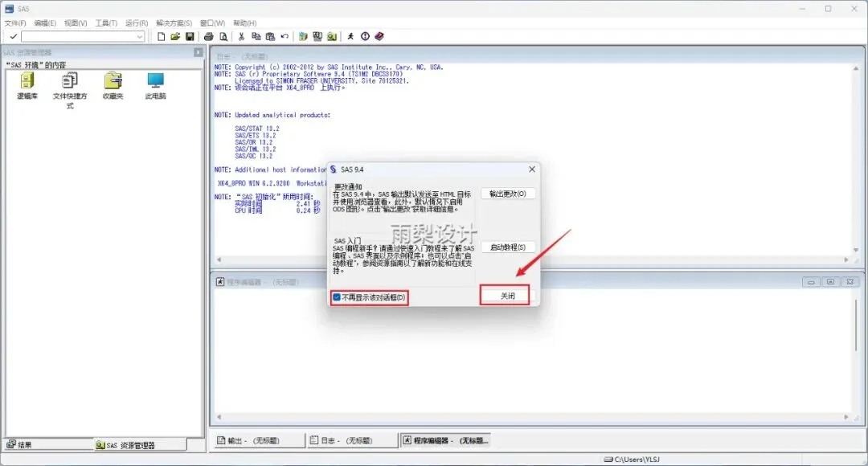This screenshot has width=868, height=466.
Task: Click the "SAS 环境" 的内容 header
Action: pyautogui.click(x=36, y=65)
